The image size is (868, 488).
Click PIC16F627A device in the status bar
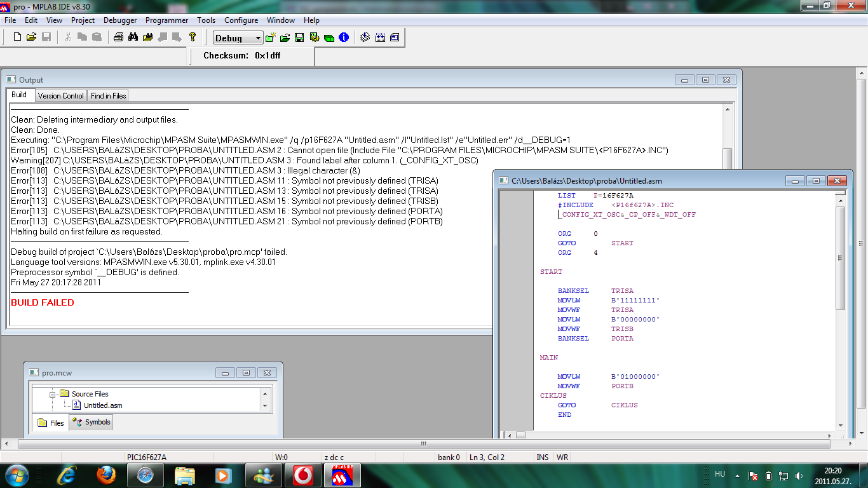click(x=147, y=457)
